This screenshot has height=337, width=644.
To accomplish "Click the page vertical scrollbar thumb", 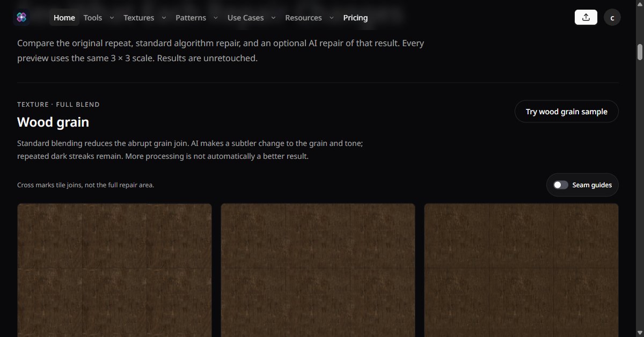I will click(x=640, y=53).
